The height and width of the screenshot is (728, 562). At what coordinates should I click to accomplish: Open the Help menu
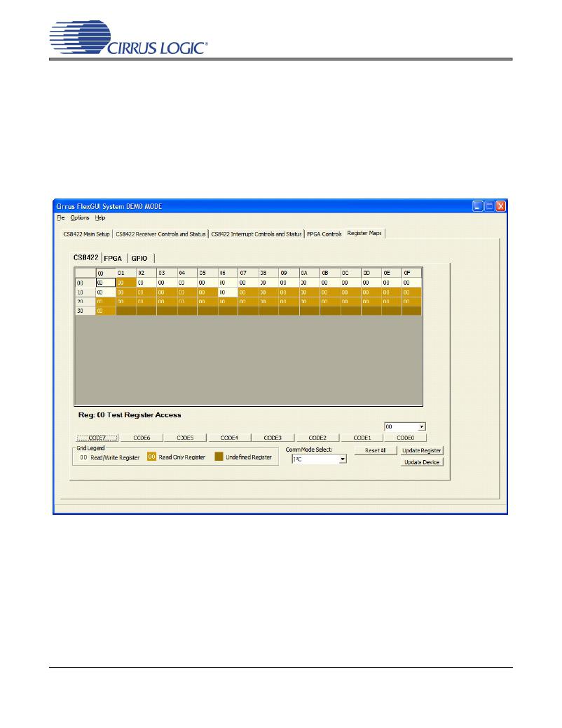[x=100, y=217]
